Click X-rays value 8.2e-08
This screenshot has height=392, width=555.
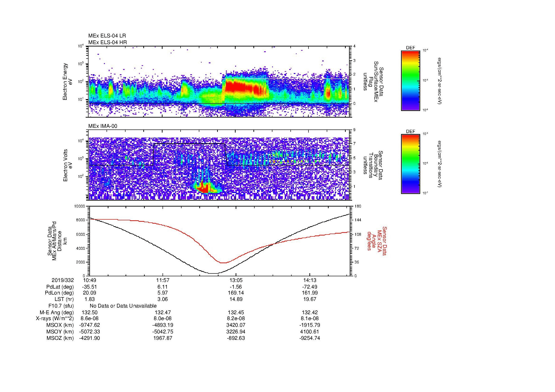tap(236, 318)
